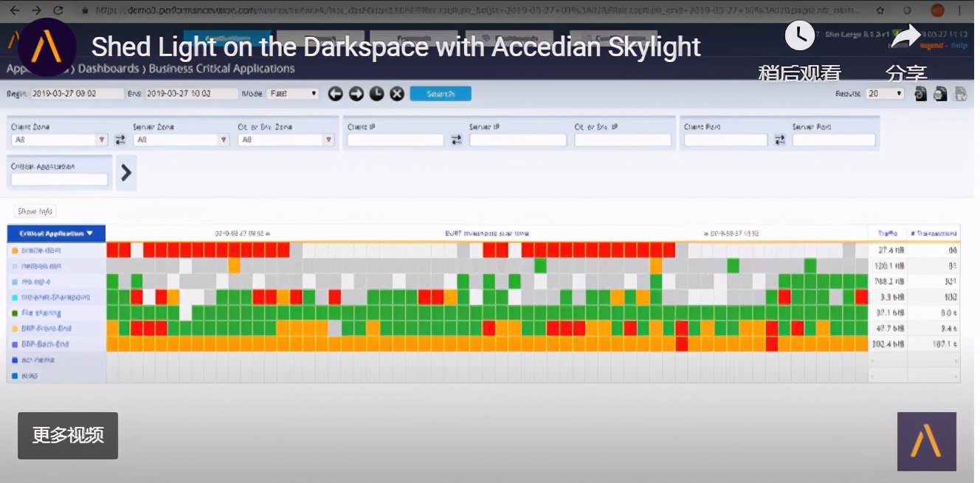Viewport: 980px width, 483px height.
Task: Go back in the browser
Action: click(15, 10)
